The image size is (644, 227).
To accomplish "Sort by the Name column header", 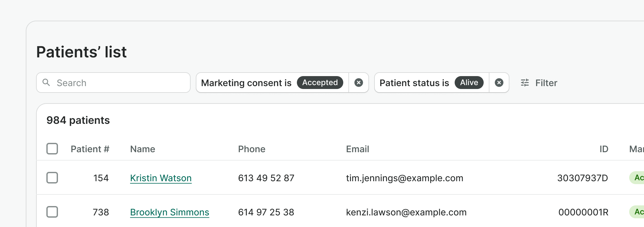I will point(143,149).
